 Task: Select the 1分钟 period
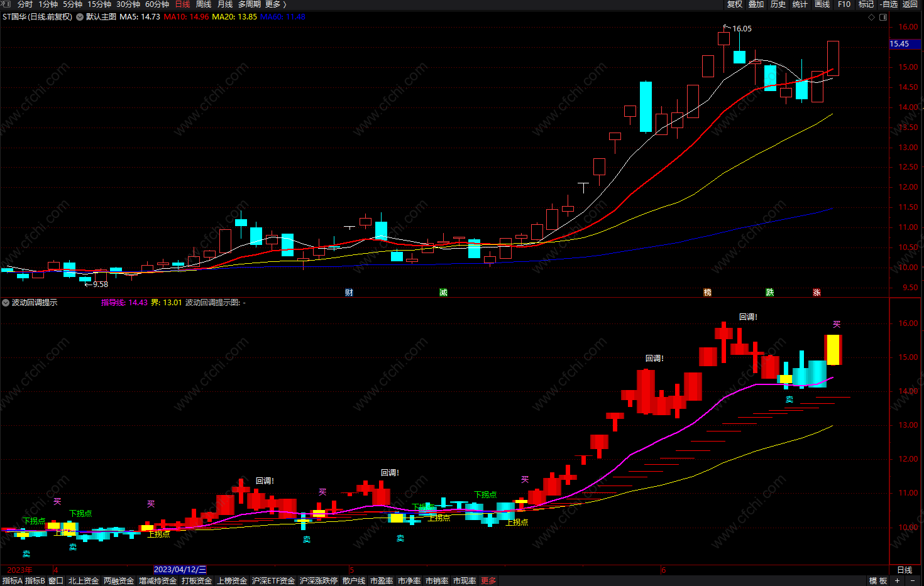pyautogui.click(x=48, y=4)
